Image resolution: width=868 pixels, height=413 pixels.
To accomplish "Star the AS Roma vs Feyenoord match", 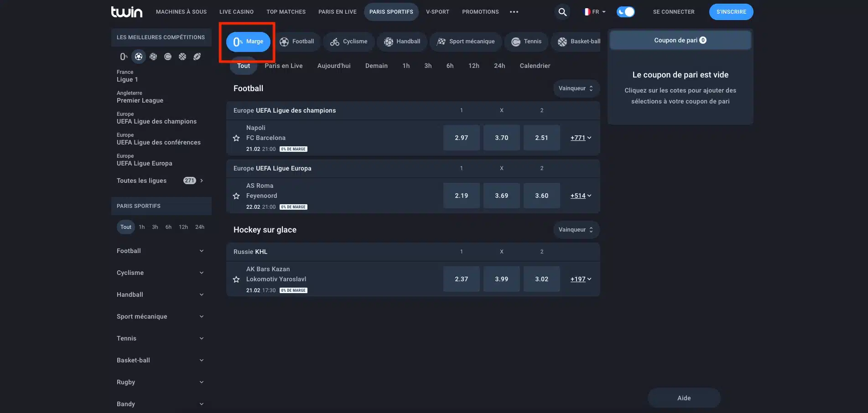I will click(236, 196).
